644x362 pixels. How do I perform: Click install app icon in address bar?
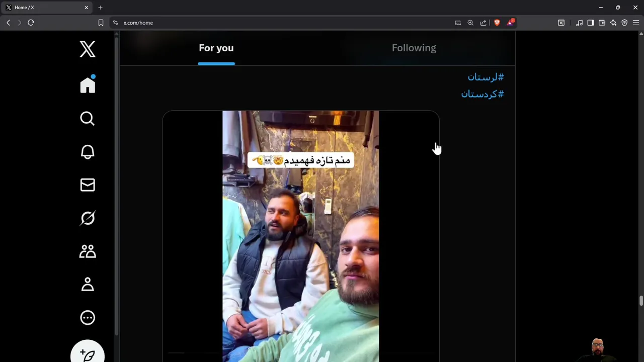tap(457, 23)
